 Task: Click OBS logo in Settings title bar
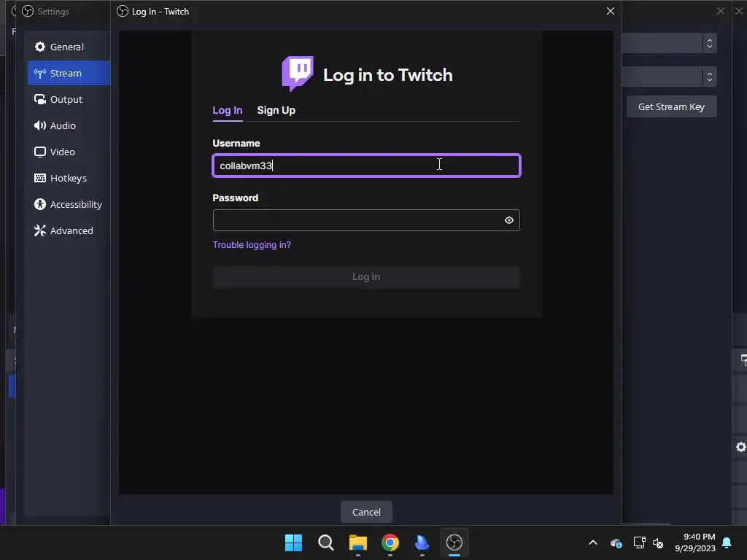tap(28, 11)
